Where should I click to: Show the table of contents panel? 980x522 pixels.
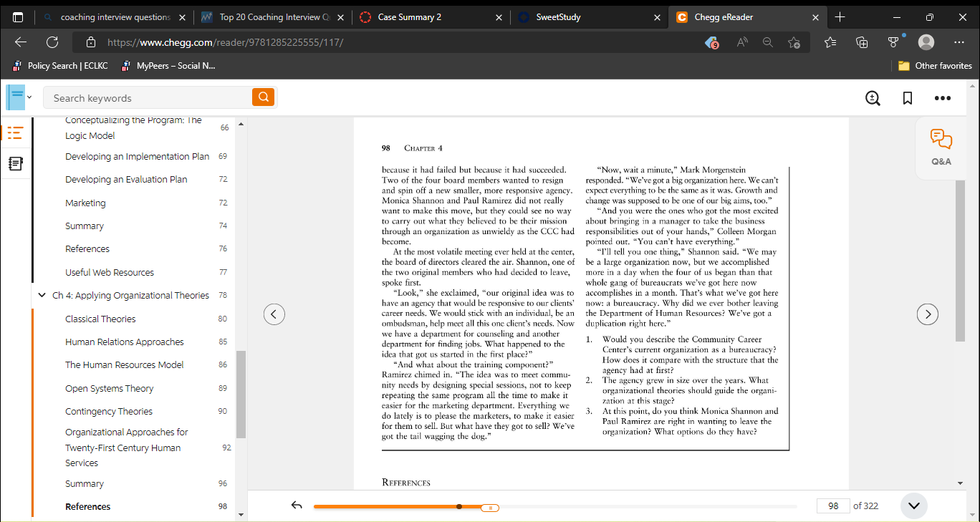pyautogui.click(x=15, y=133)
